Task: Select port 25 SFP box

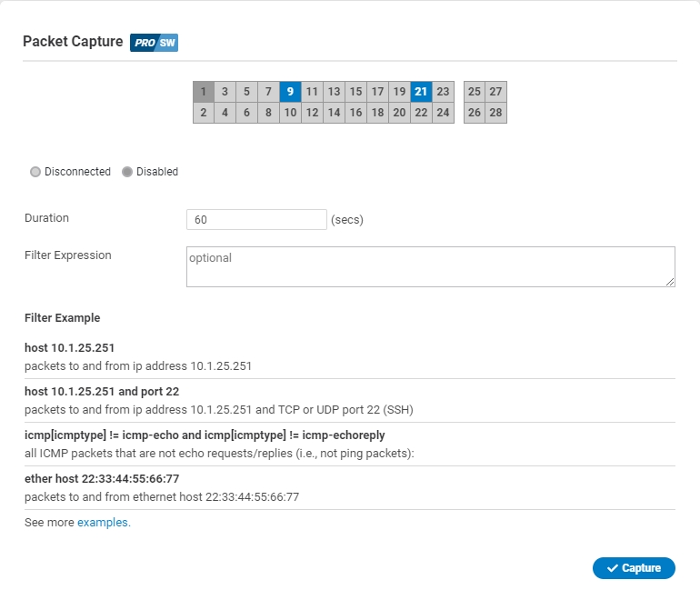Action: pos(474,92)
